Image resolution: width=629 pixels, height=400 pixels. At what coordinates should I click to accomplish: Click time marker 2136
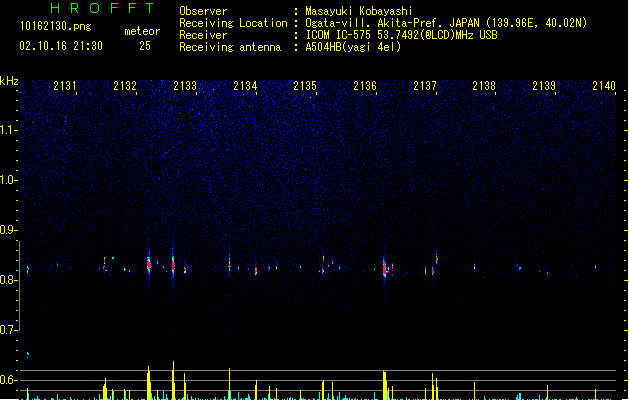(x=365, y=86)
